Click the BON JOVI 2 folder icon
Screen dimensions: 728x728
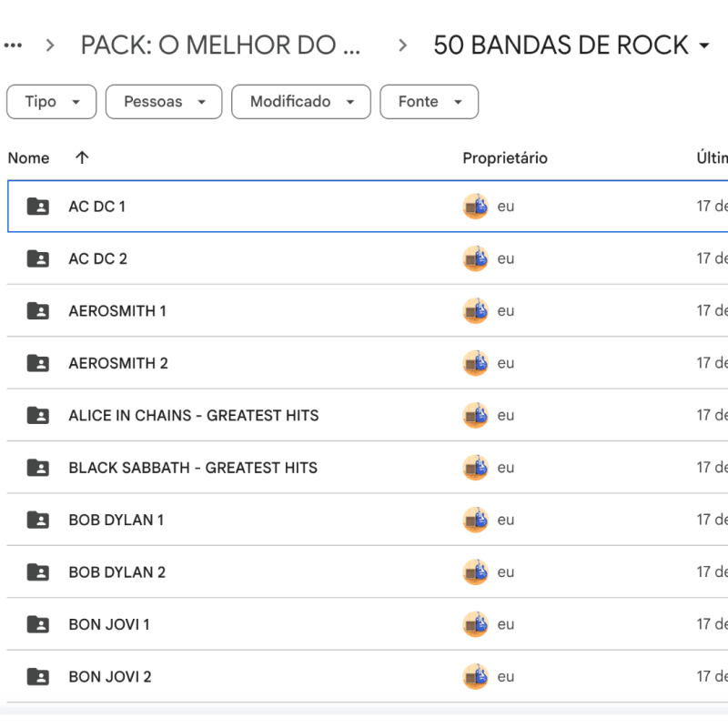coord(38,677)
